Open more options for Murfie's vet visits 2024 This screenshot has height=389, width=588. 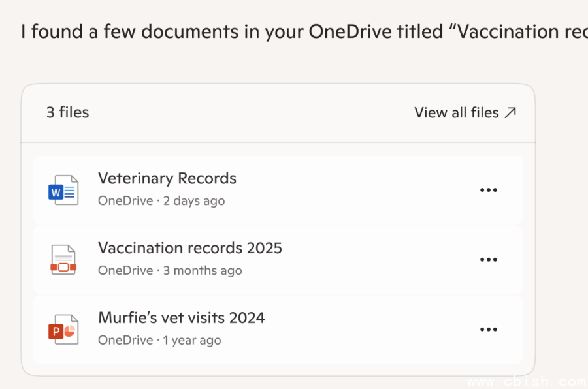click(x=489, y=330)
